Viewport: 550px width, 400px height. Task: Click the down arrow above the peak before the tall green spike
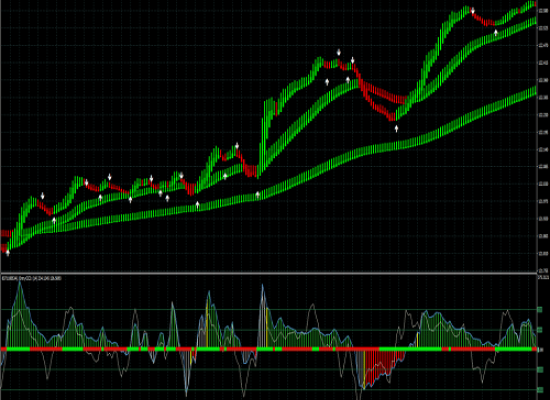pyautogui.click(x=237, y=146)
